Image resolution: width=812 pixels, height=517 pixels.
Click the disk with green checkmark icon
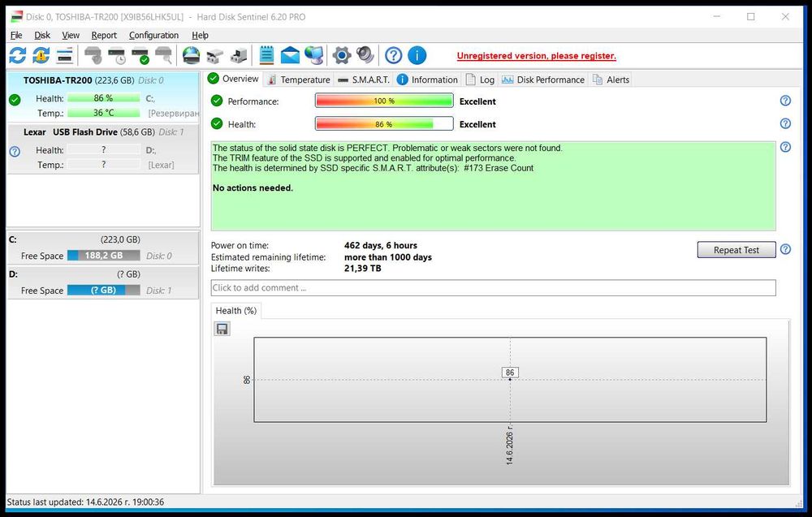click(x=140, y=55)
